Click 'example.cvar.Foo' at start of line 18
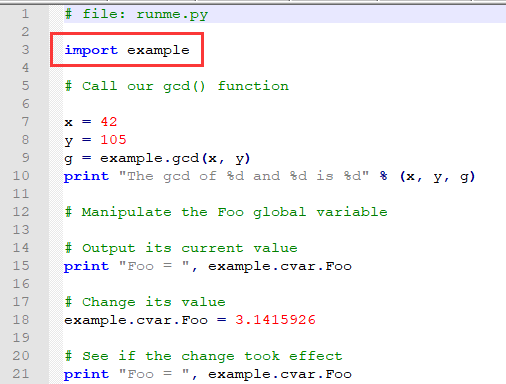Screen dimensions: 506x384 point(136,320)
